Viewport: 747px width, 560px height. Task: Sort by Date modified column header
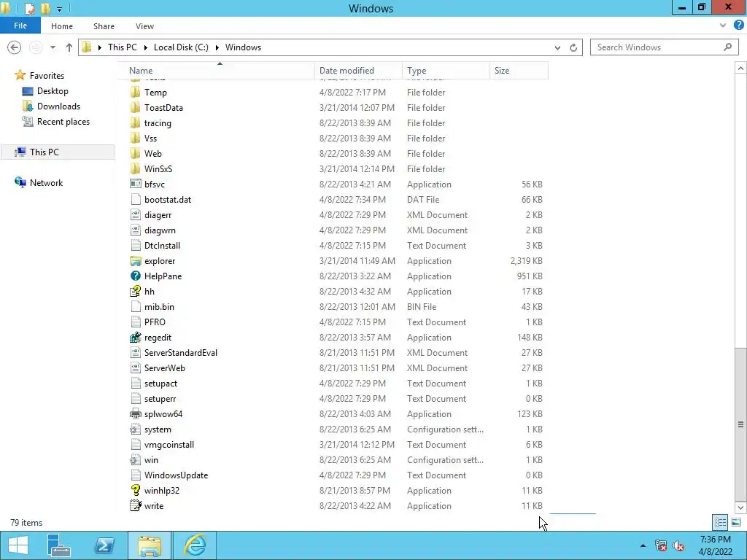click(x=358, y=71)
